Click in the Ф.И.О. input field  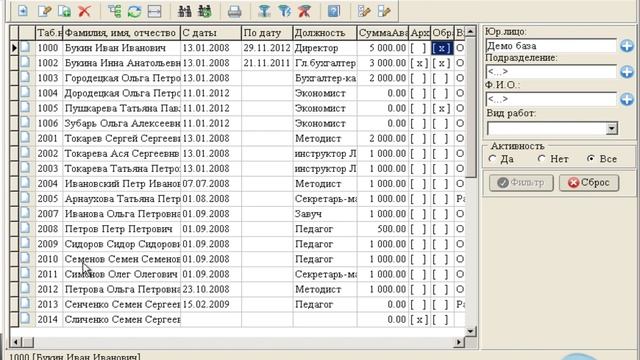coord(551,99)
